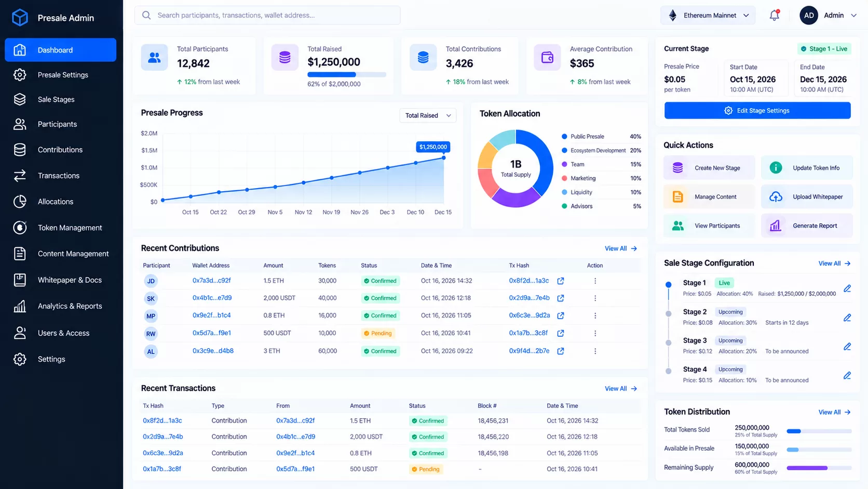Edit Stage 3 with the pencil icon

(x=847, y=347)
